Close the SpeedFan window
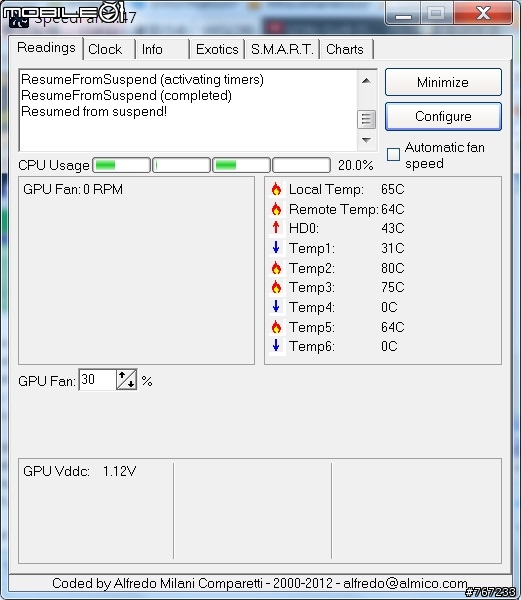521x600 pixels. [483, 13]
